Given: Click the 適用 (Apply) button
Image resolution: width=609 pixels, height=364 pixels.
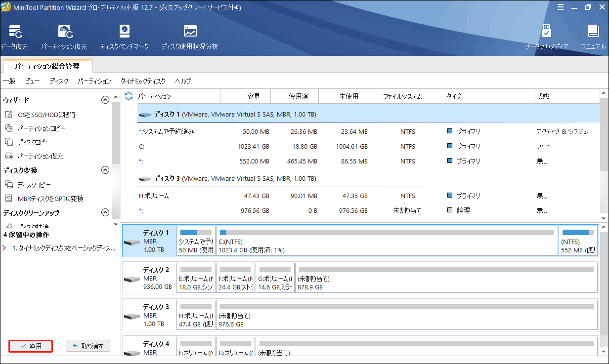Looking at the screenshot, I should (30, 346).
